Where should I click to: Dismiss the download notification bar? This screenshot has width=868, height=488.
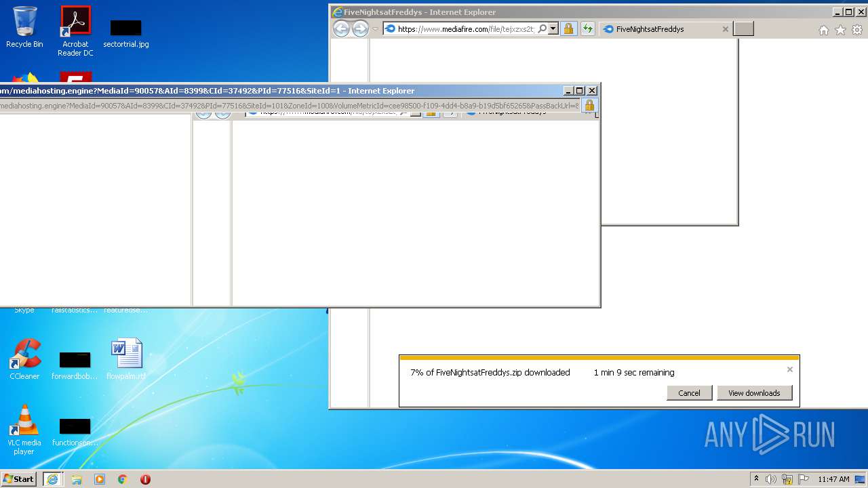pos(789,369)
